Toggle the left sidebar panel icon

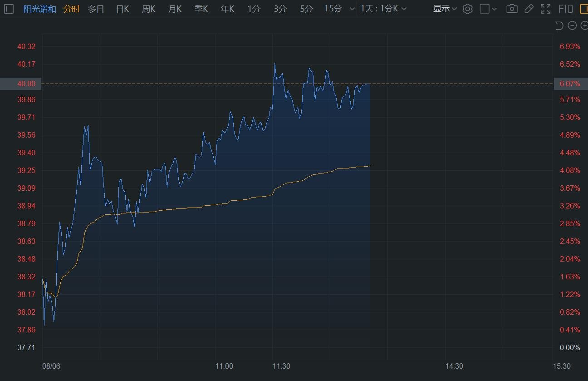(9, 9)
